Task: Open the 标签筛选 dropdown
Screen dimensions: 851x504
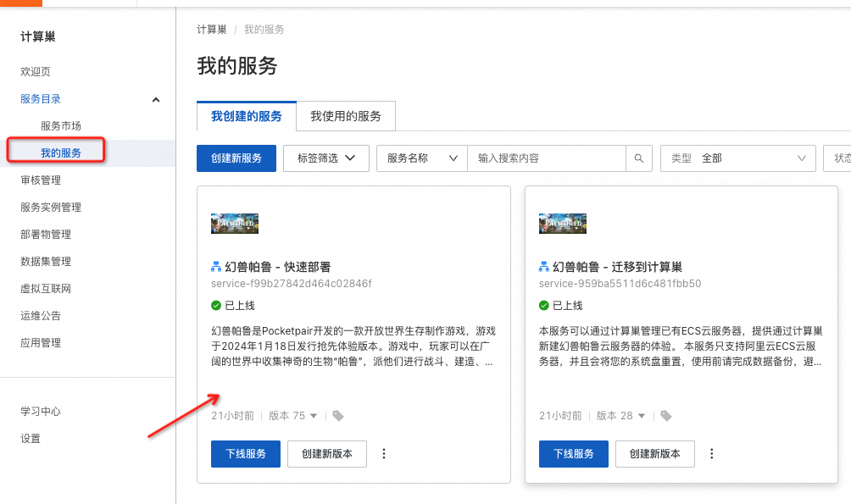Action: click(326, 158)
